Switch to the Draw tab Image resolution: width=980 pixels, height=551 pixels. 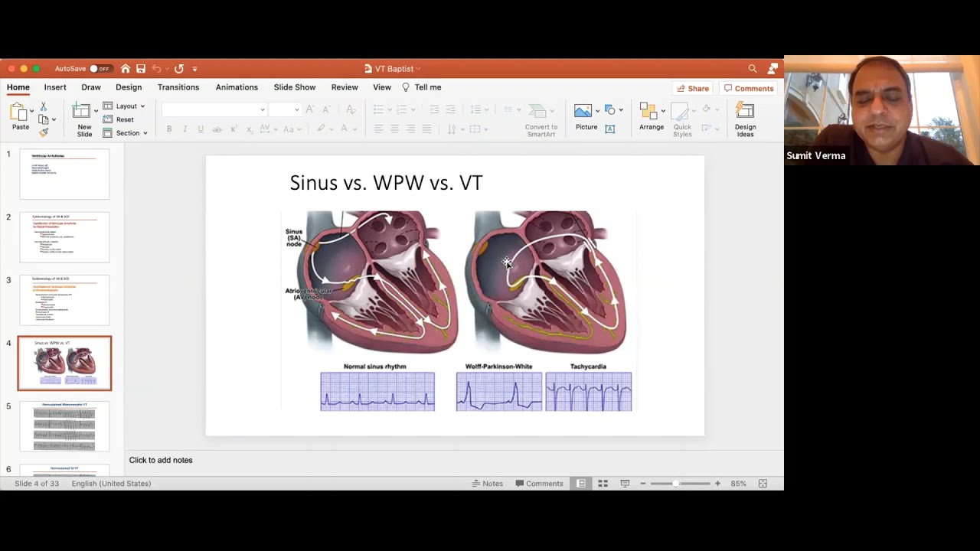pos(91,87)
